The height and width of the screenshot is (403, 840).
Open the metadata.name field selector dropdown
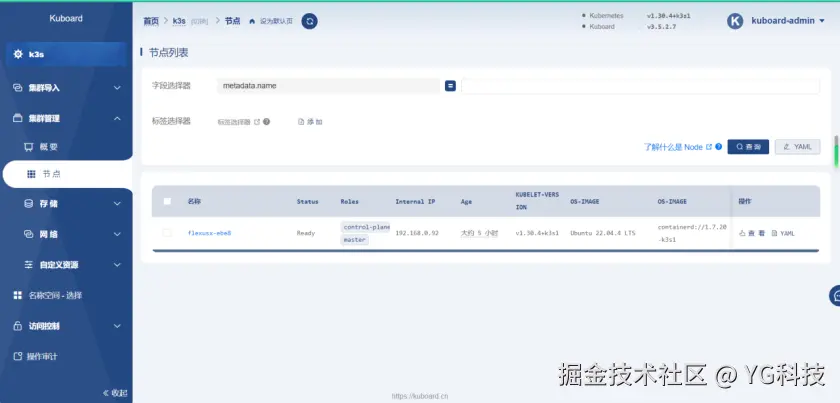point(328,86)
